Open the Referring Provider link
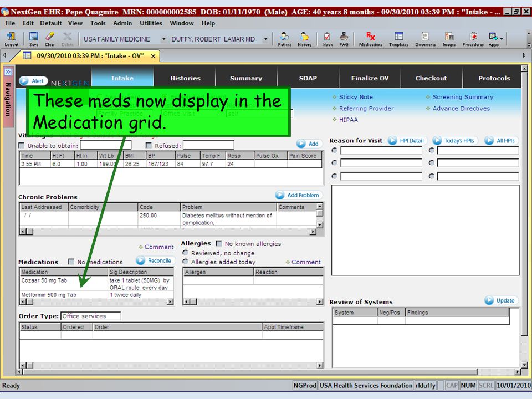This screenshot has height=399, width=532. point(366,109)
